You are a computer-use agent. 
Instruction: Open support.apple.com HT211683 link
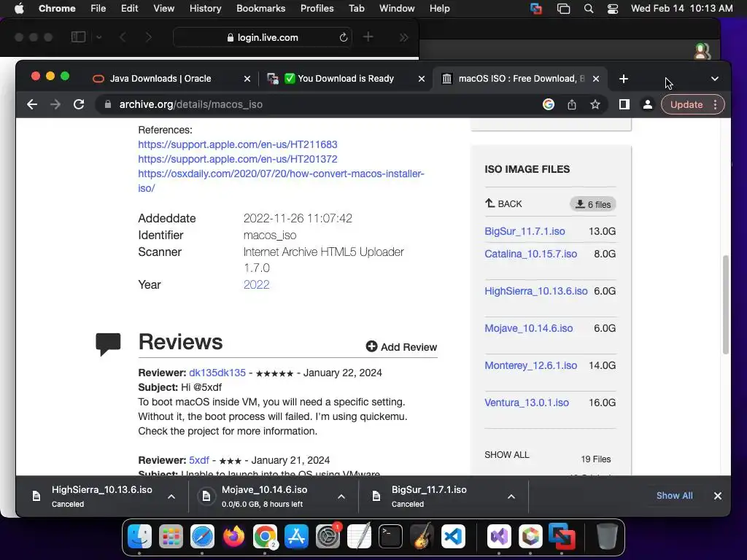(238, 144)
